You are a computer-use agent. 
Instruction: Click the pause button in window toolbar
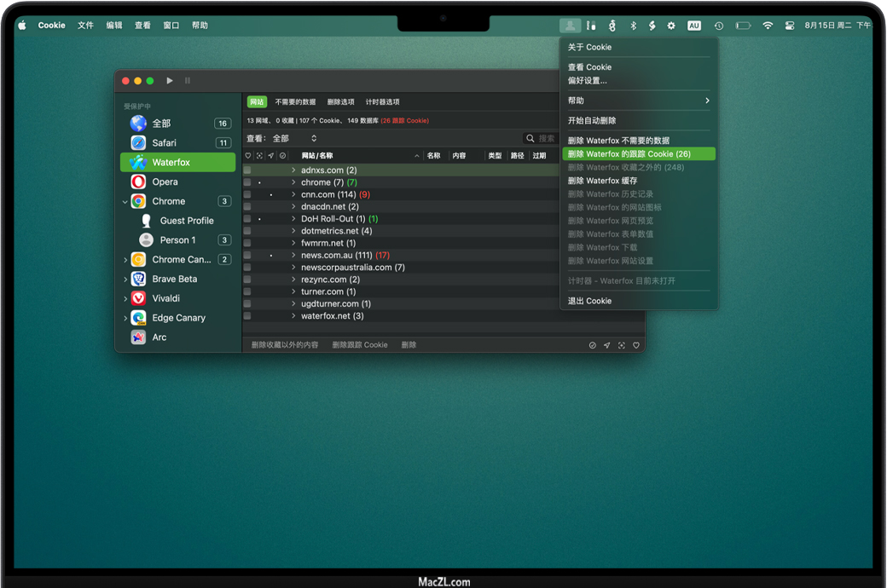[x=188, y=81]
